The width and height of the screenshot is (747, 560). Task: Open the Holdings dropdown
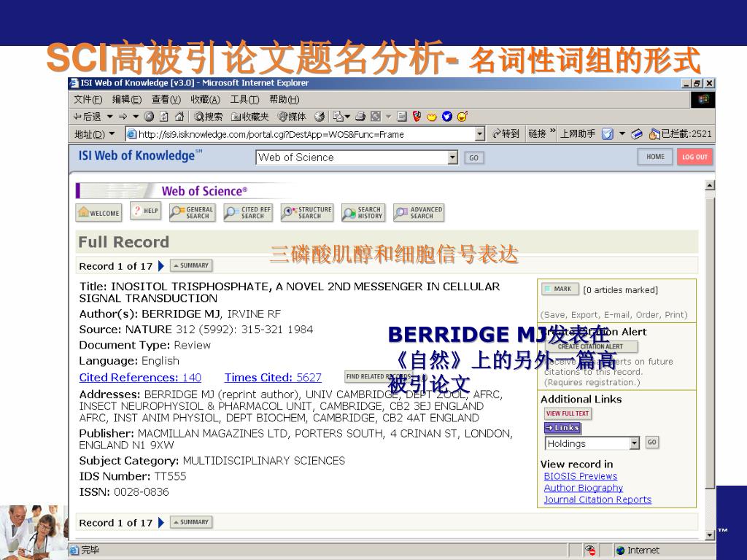(x=592, y=443)
